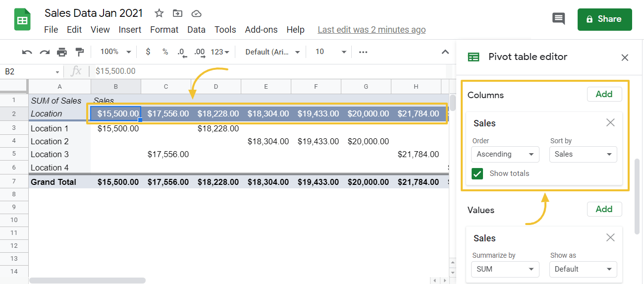The width and height of the screenshot is (644, 284).
Task: Open the comment history icon
Action: tap(558, 19)
